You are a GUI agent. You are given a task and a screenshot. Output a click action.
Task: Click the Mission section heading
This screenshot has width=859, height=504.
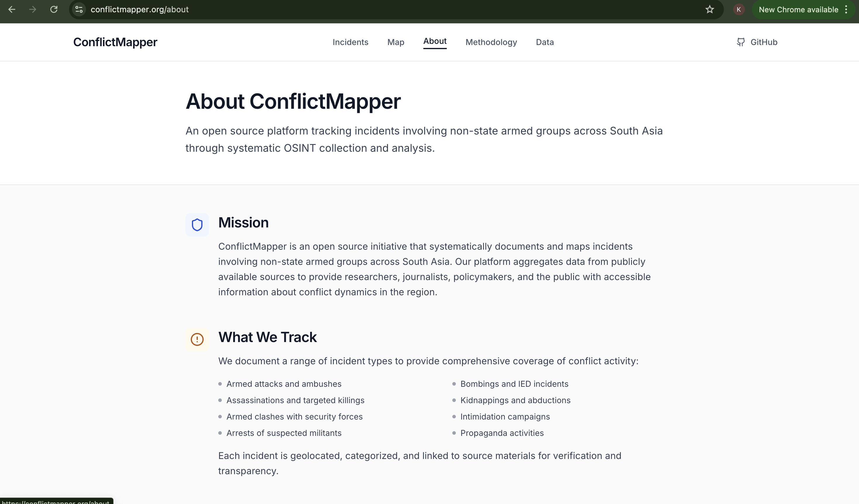(243, 223)
